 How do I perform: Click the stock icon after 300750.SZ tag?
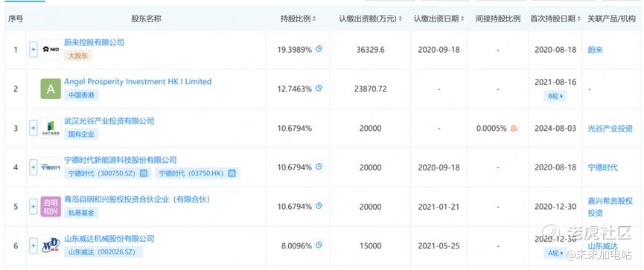(144, 173)
